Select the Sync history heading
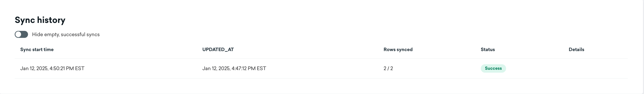Viewport: 644px width, 94px height. coord(40,20)
